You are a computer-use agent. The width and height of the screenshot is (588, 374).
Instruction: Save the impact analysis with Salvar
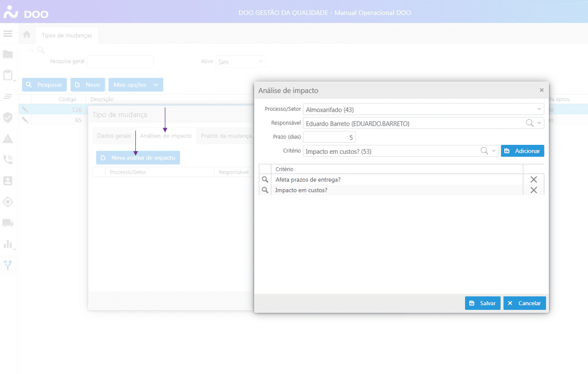[x=483, y=303]
